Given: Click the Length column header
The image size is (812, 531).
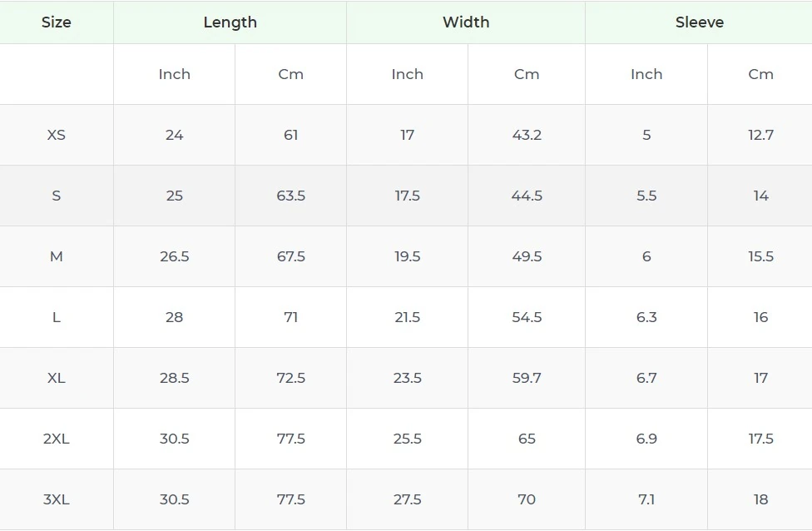Looking at the screenshot, I should pos(230,22).
